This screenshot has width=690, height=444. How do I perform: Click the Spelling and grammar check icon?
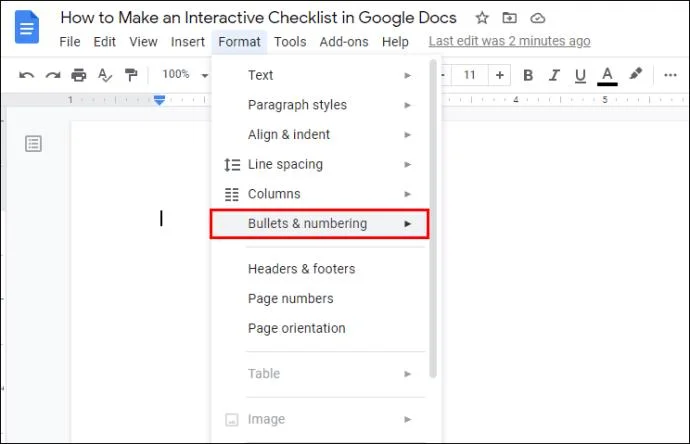click(105, 75)
